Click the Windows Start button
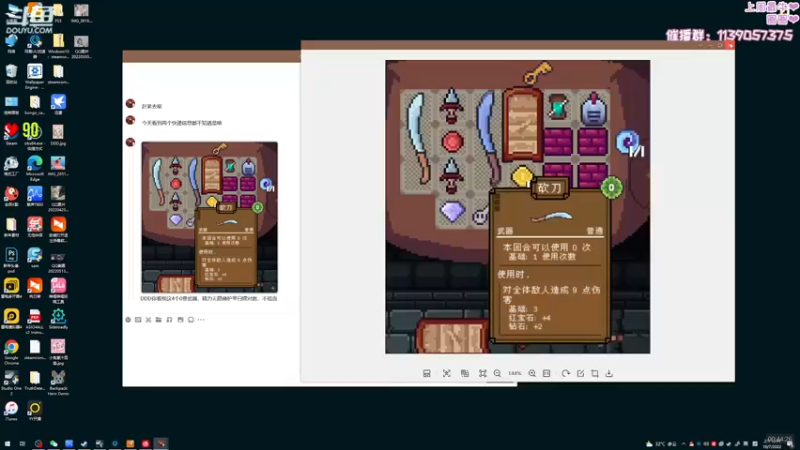This screenshot has width=800, height=450. 7,444
